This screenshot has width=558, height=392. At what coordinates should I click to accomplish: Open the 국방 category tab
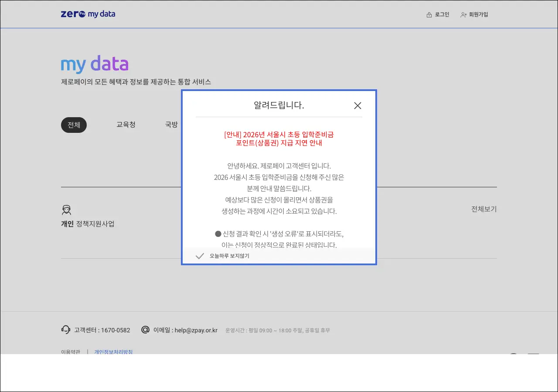171,125
